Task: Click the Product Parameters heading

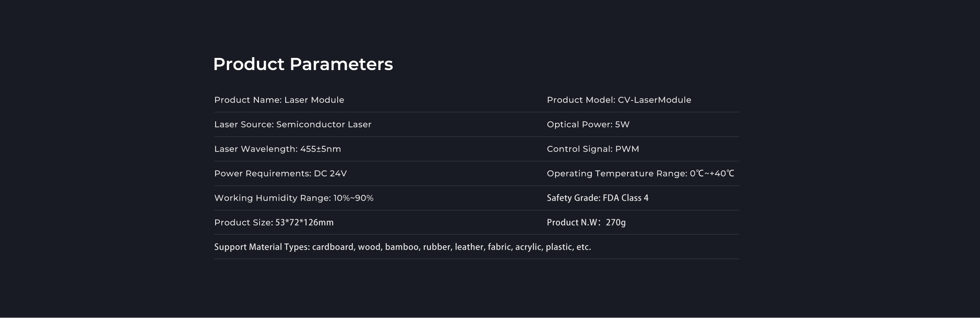Action: point(303,64)
